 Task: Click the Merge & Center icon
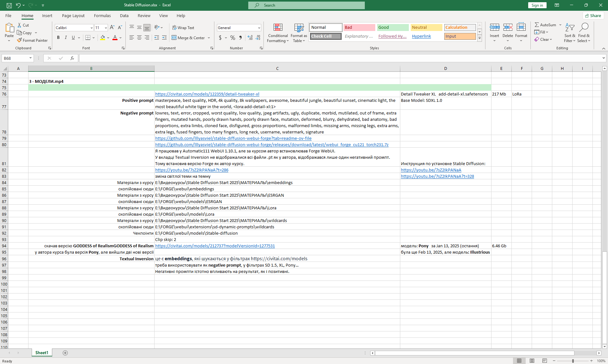point(174,38)
